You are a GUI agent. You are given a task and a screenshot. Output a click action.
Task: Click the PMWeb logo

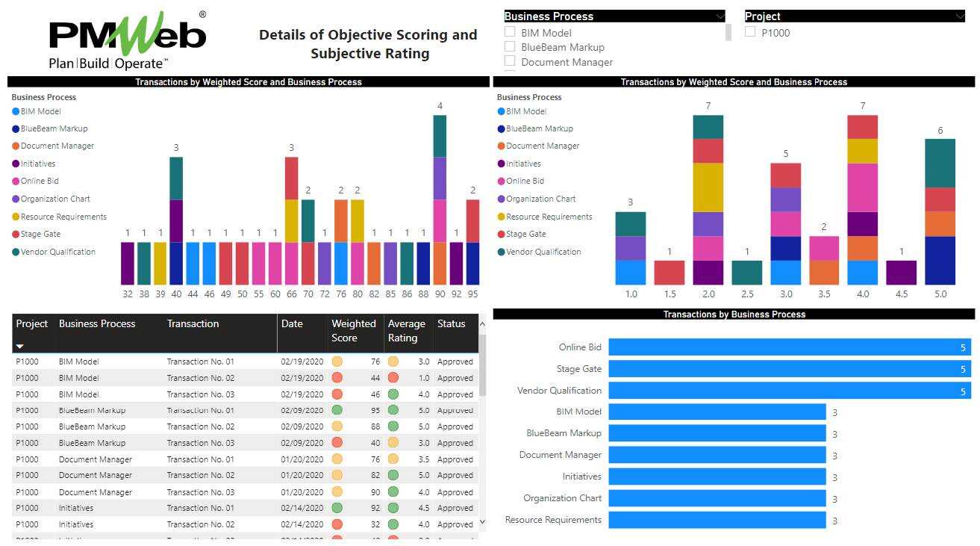coord(127,41)
